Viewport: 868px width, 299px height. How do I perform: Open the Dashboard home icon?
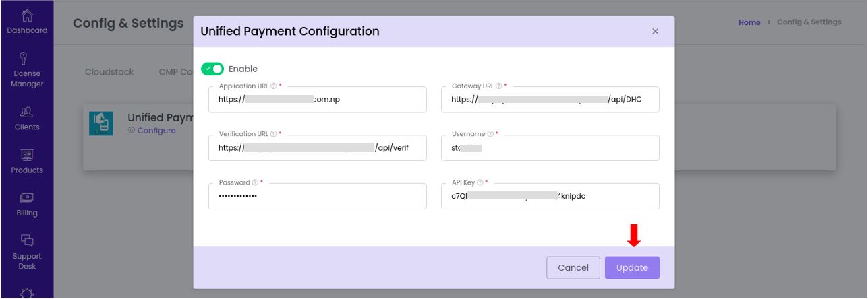(27, 14)
